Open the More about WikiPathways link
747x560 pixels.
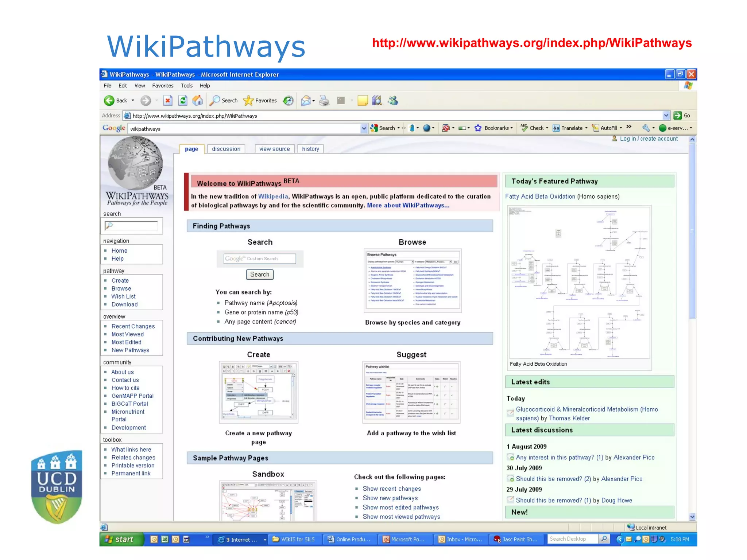point(408,205)
